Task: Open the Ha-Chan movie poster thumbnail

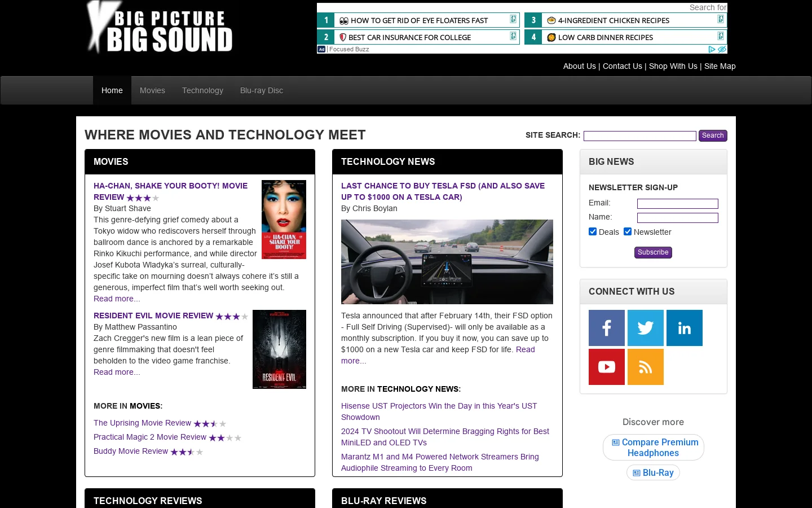Action: tap(284, 220)
